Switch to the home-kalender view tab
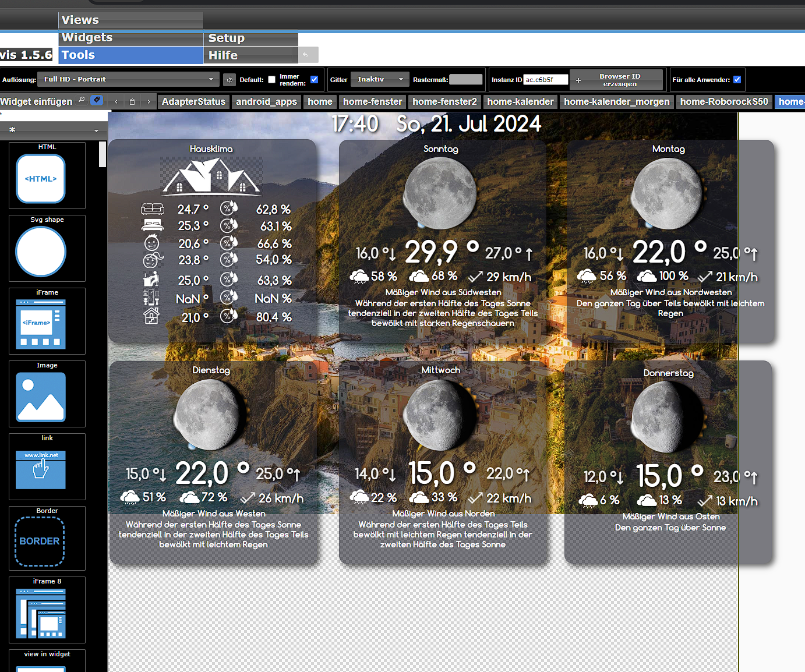Viewport: 805px width, 672px height. tap(520, 101)
